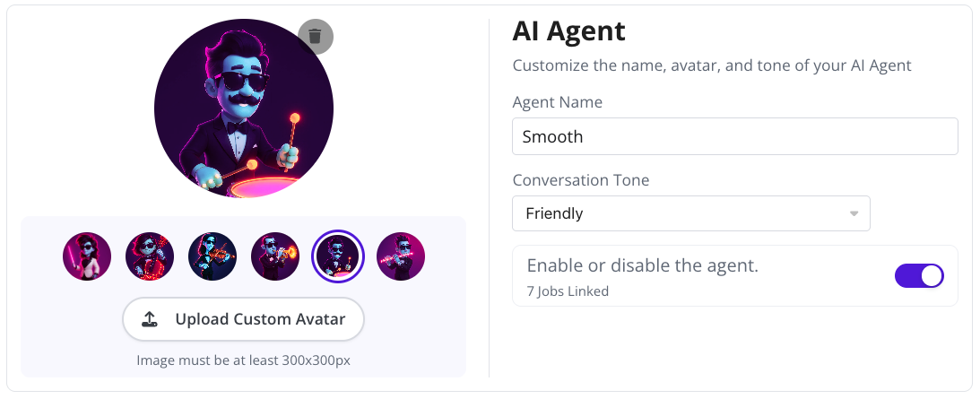Click the Conversation Tone label

click(580, 180)
